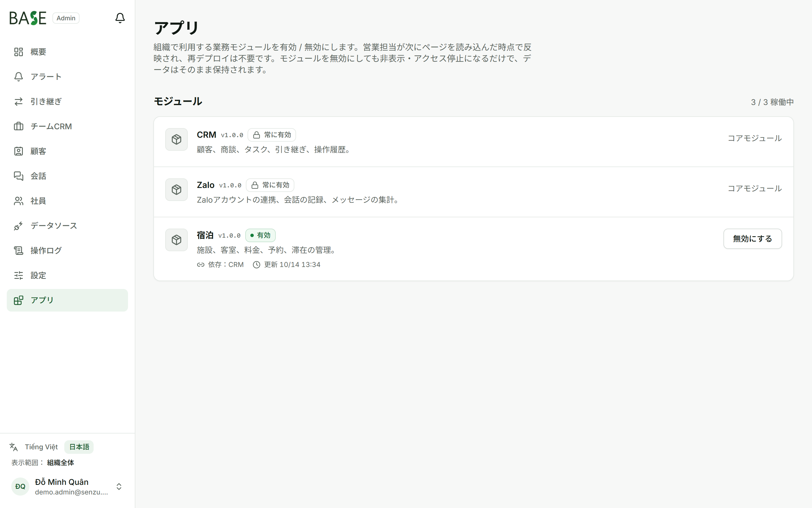The image size is (812, 508).
Task: Click the チームCRM briefcase icon
Action: (x=18, y=126)
